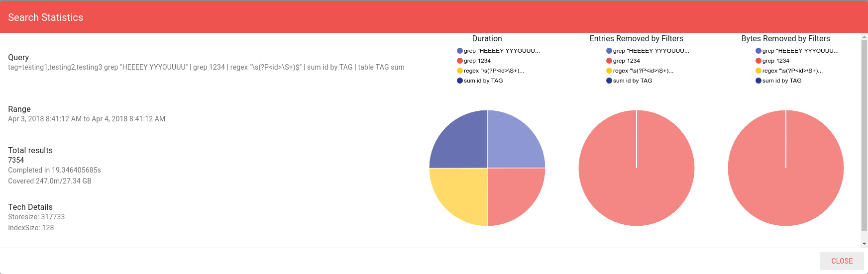Image resolution: width=868 pixels, height=274 pixels.
Task: Click 'grep 1234' legend dot in Entries Removed
Action: (x=609, y=61)
